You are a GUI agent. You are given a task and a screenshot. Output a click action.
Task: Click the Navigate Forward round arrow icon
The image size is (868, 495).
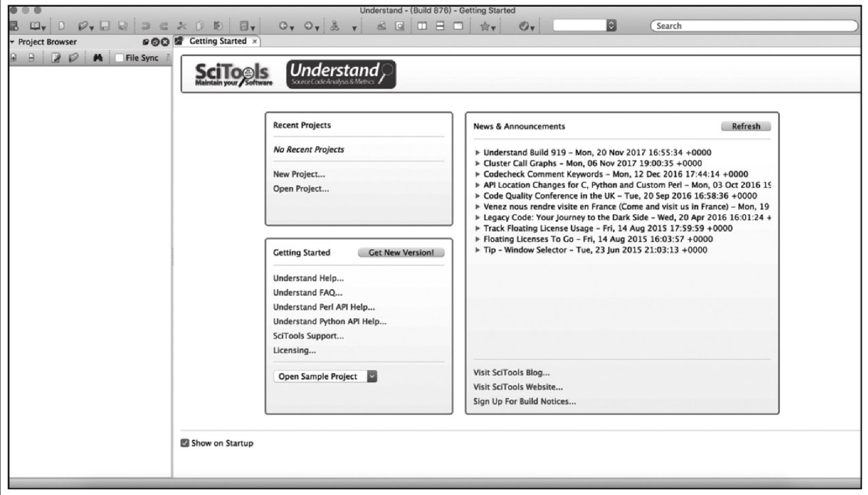[x=308, y=26]
